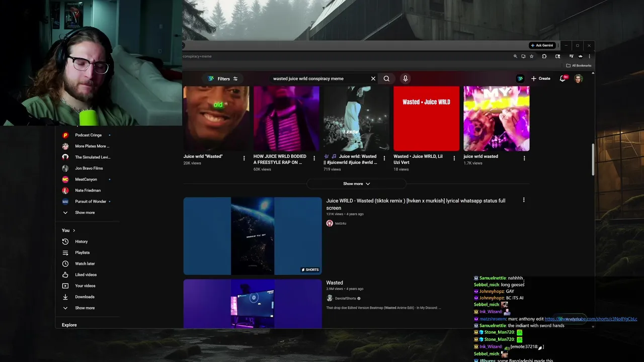
Task: Open Your videos
Action: point(86,286)
